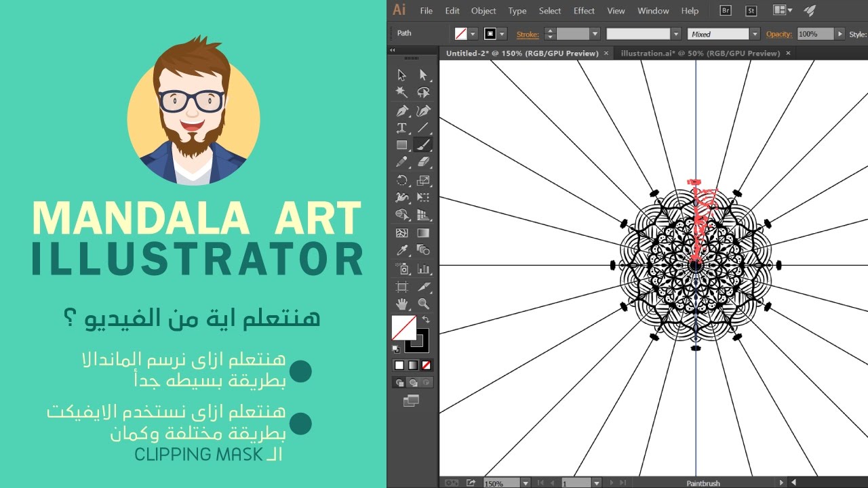Select the Paintbrush tool in toolbox

click(423, 145)
